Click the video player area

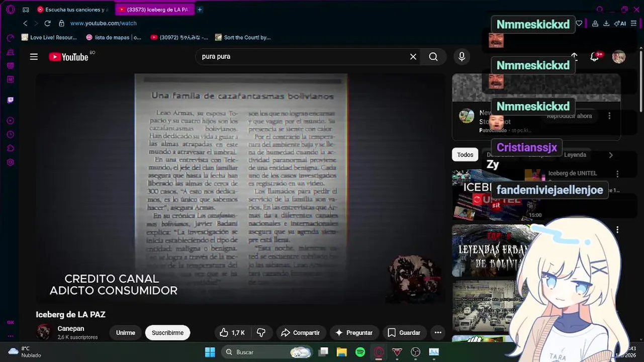pyautogui.click(x=240, y=189)
